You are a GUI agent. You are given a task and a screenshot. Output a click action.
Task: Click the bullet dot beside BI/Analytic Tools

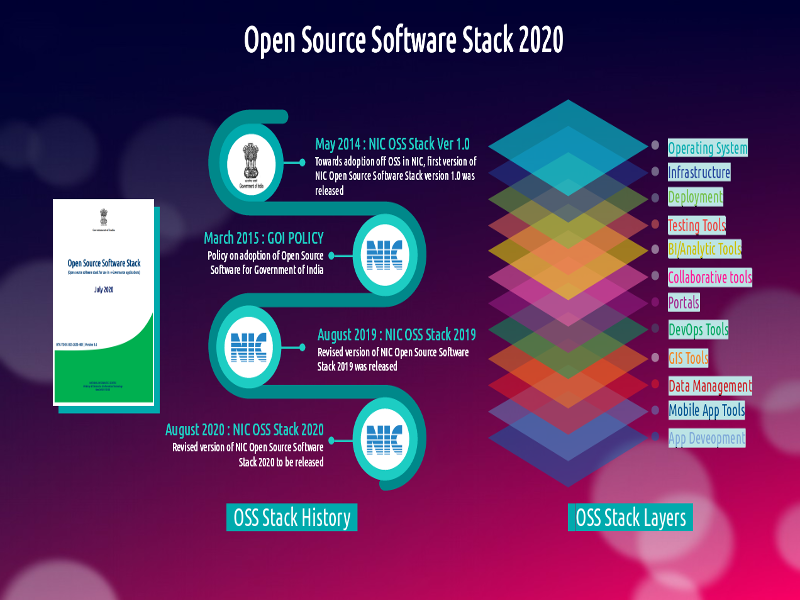point(655,249)
